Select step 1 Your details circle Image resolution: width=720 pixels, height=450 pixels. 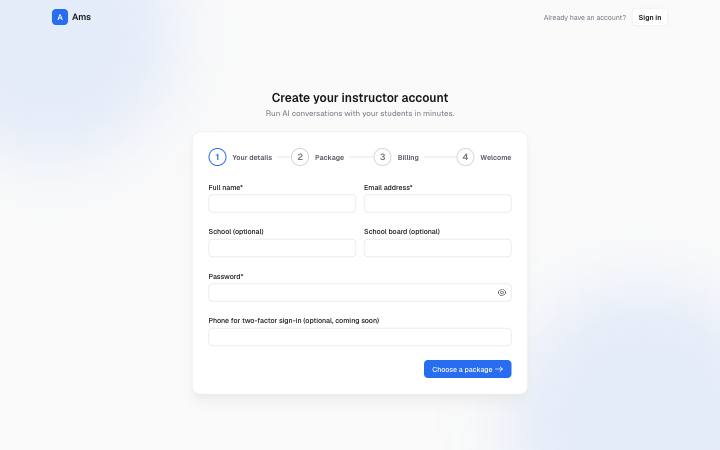pyautogui.click(x=217, y=157)
